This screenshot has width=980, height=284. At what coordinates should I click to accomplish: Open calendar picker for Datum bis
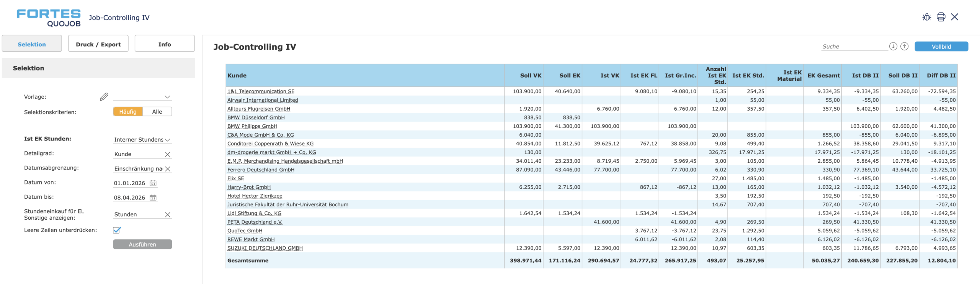(153, 198)
